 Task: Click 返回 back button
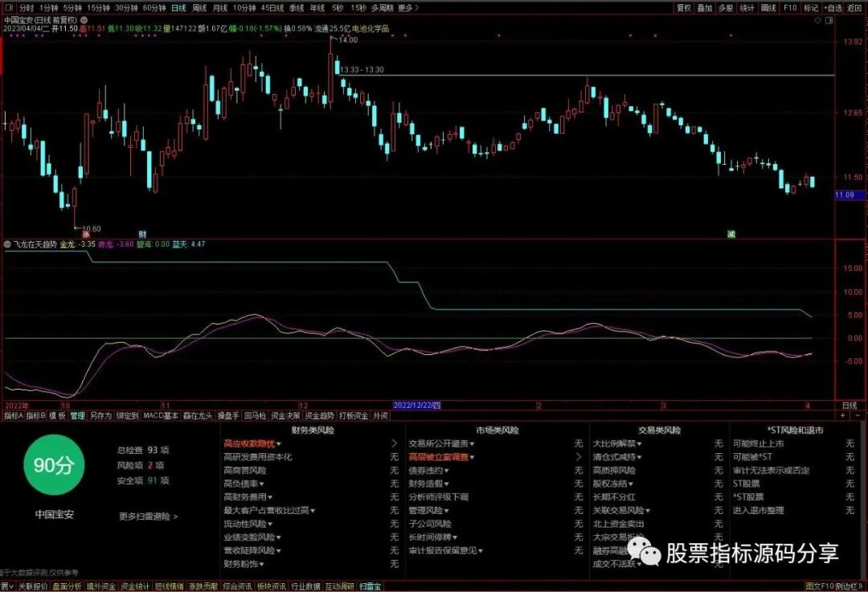[x=854, y=8]
